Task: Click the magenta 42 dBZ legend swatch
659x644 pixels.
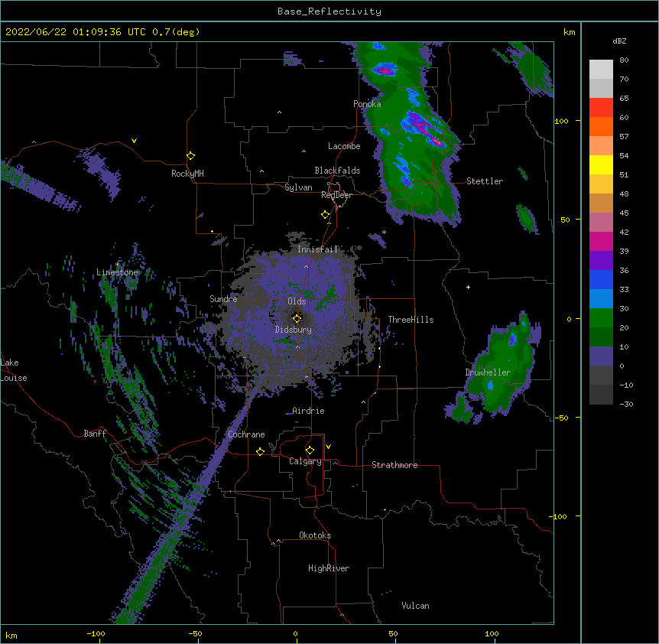Action: [601, 241]
